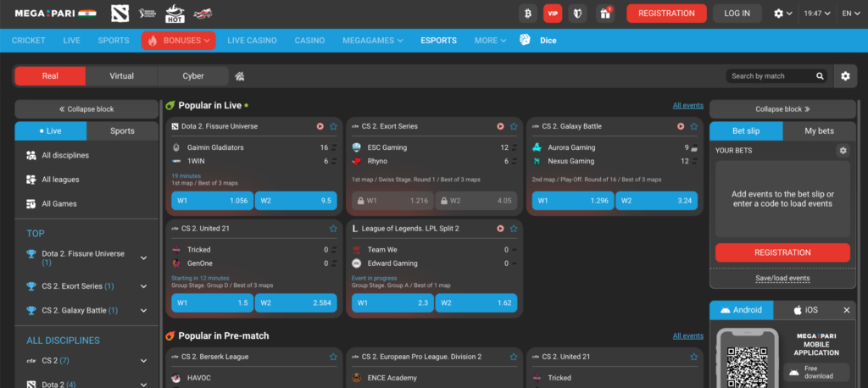
Task: Bet W2 3.24 on Nexus Gaming
Action: 657,201
